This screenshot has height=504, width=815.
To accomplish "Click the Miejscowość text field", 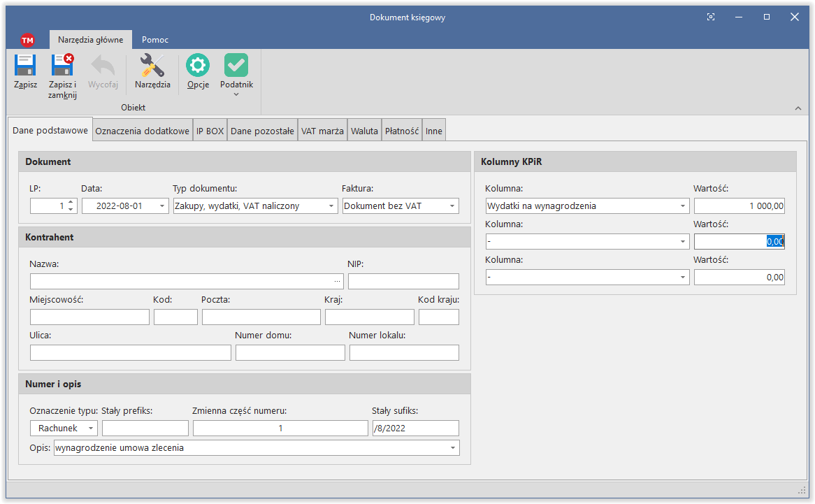I will 89,317.
